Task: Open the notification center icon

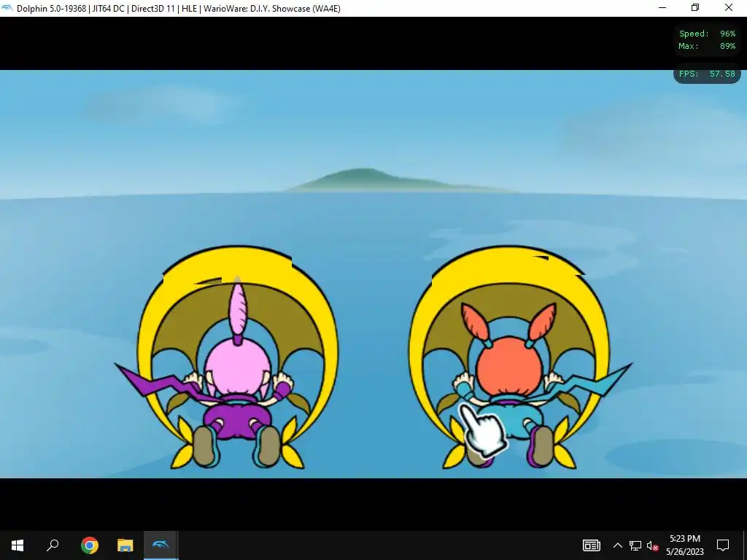Action: click(x=723, y=545)
